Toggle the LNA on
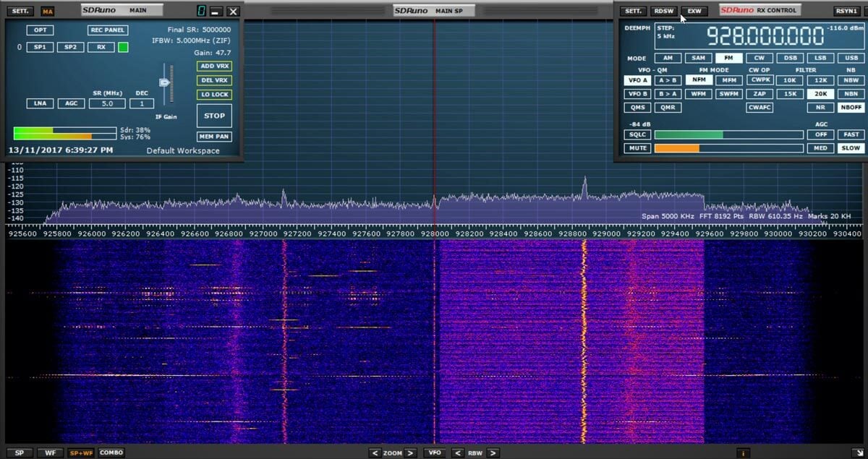868x459 pixels. [40, 103]
